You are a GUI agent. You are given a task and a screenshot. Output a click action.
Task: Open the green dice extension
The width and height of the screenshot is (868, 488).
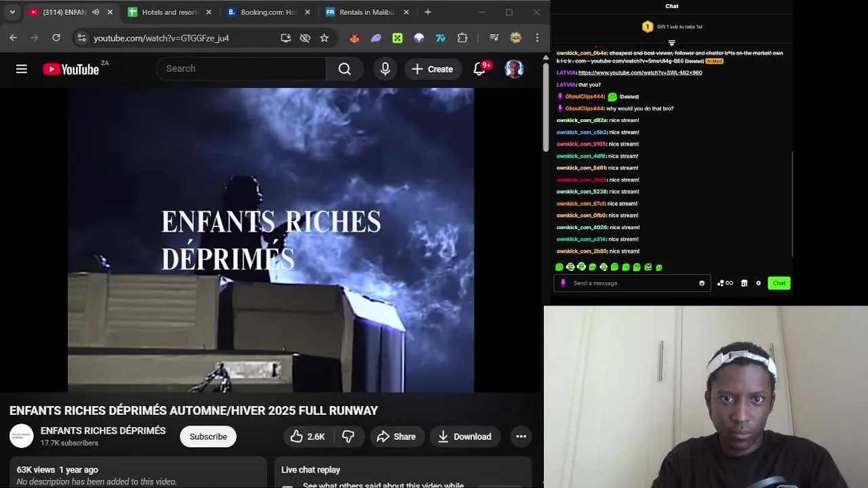click(397, 38)
